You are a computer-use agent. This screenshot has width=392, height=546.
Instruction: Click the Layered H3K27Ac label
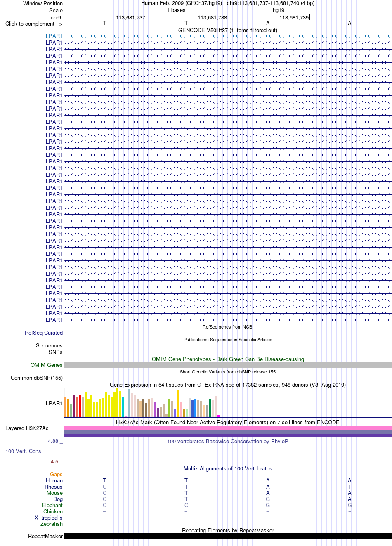[x=27, y=428]
